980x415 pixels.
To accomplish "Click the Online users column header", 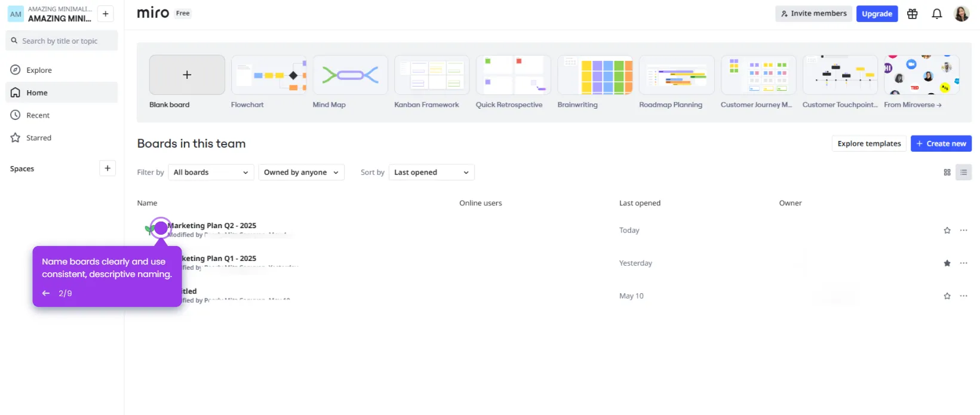I will (480, 203).
